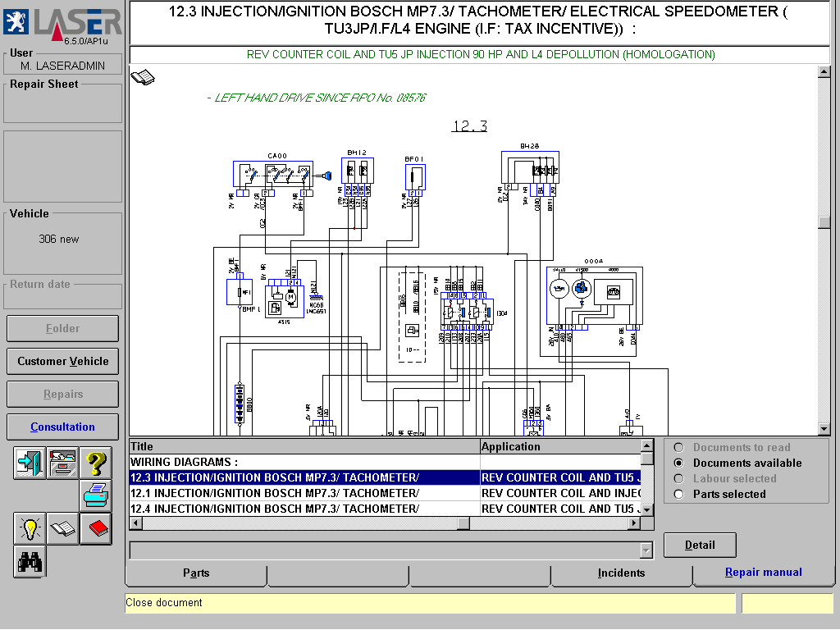Click the list horizontal scroll left arrow
Image resolution: width=840 pixels, height=630 pixels.
tap(136, 523)
